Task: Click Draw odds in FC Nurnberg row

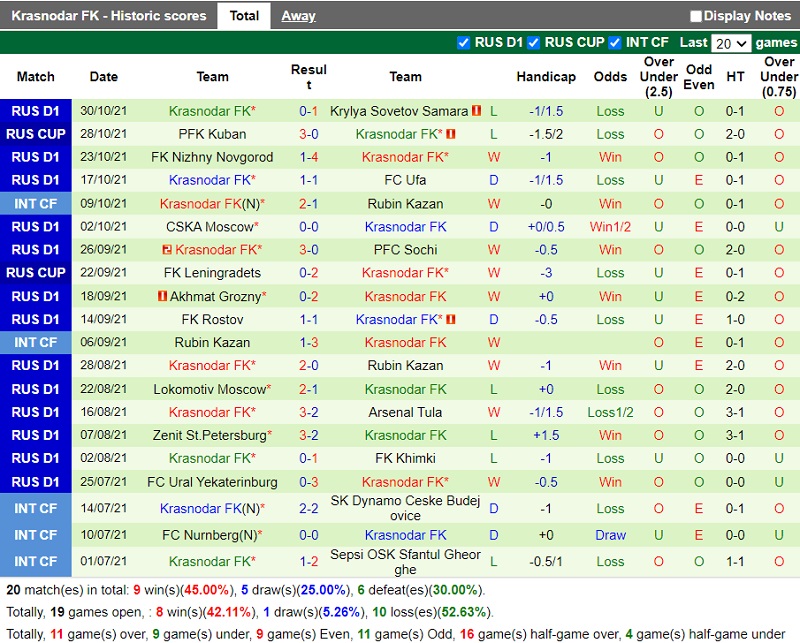Action: (x=610, y=535)
